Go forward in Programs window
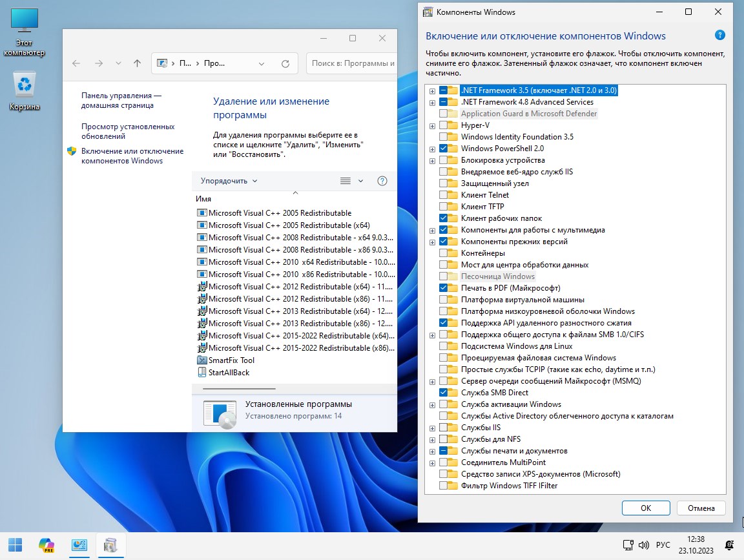The width and height of the screenshot is (744, 560). [98, 63]
